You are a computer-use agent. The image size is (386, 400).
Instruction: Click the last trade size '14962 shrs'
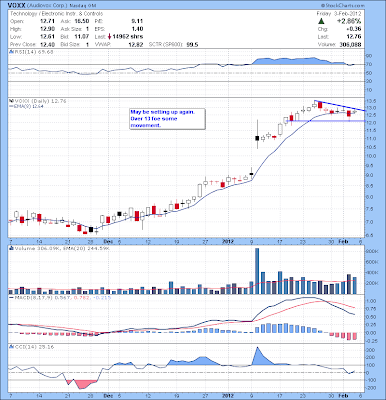click(x=128, y=37)
